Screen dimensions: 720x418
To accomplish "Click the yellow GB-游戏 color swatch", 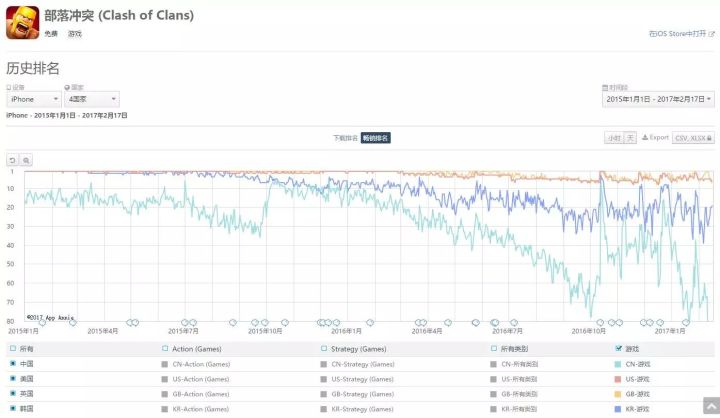I will tap(618, 394).
